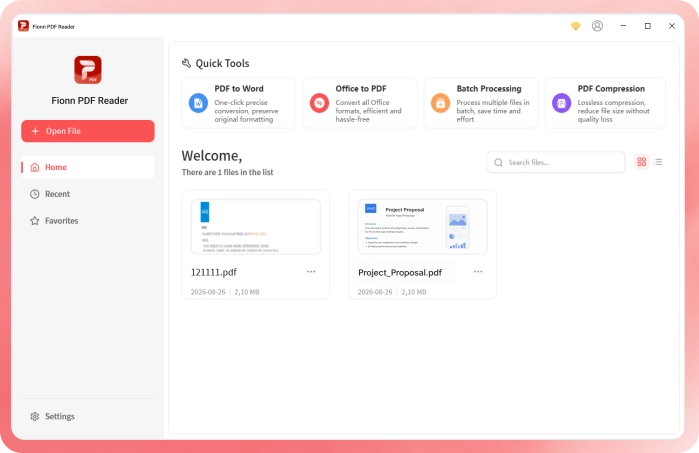Image resolution: width=699 pixels, height=453 pixels.
Task: Launch the PDF to Word tool
Action: [x=239, y=103]
